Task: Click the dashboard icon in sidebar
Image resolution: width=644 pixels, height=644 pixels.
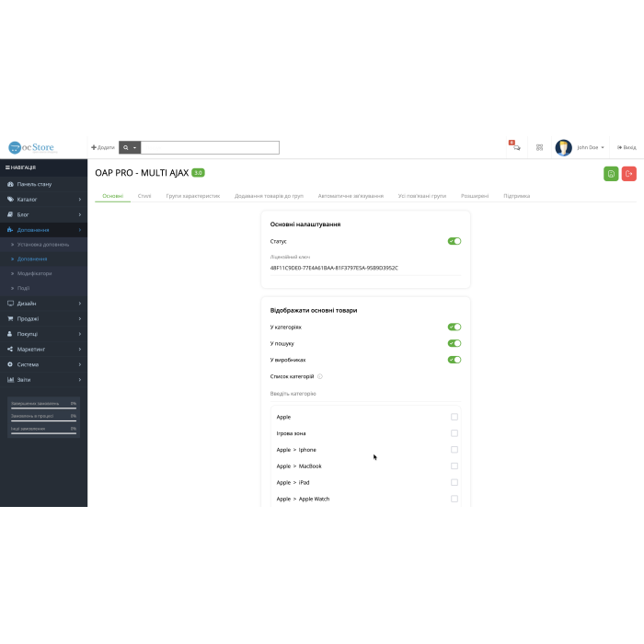Action: click(x=10, y=184)
